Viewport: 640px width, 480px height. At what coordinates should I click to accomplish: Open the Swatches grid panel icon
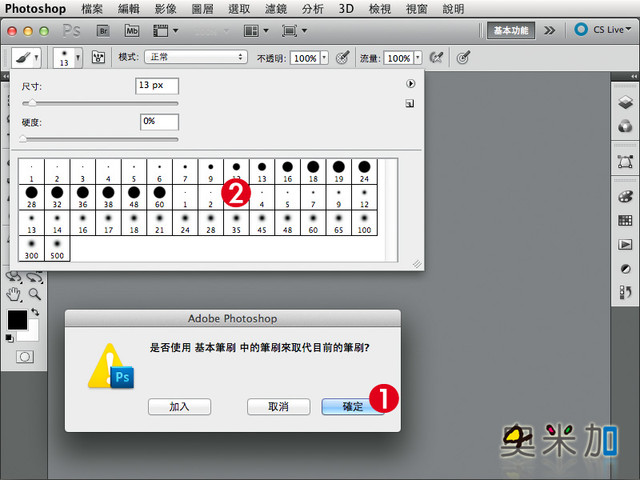[625, 221]
